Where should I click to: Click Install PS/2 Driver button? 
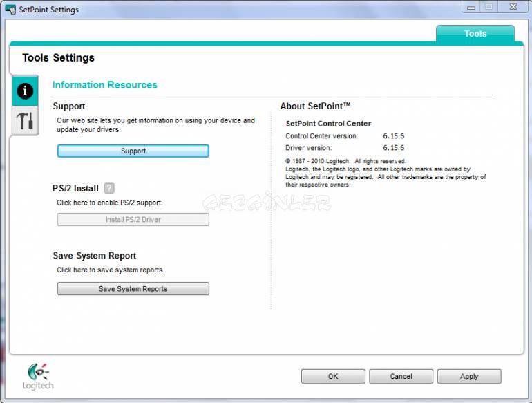pyautogui.click(x=133, y=220)
